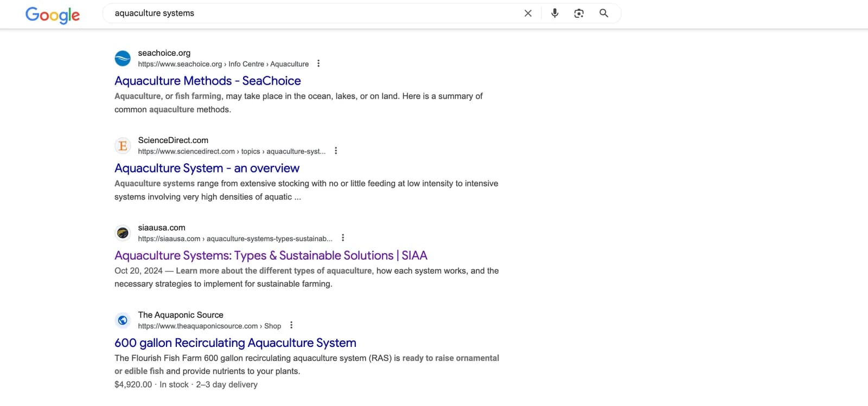Open Aquaculture System - an overview result
Viewport: 868px width, 406px height.
pos(207,168)
